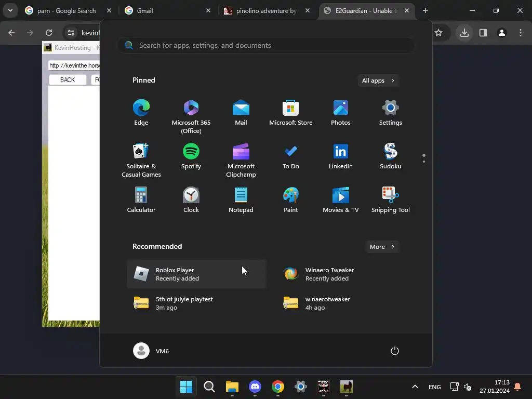Open the 5th of julyie playtest archive
This screenshot has height=399, width=532.
(196, 303)
